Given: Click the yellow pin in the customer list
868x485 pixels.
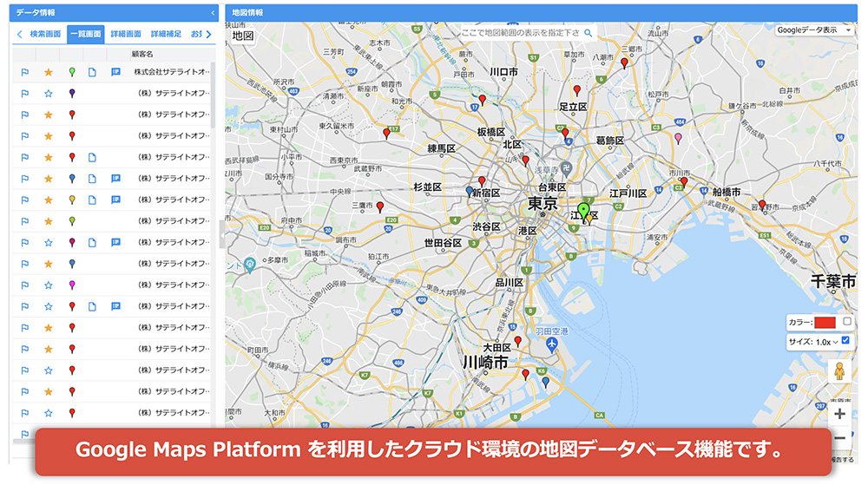Looking at the screenshot, I should pyautogui.click(x=72, y=200).
